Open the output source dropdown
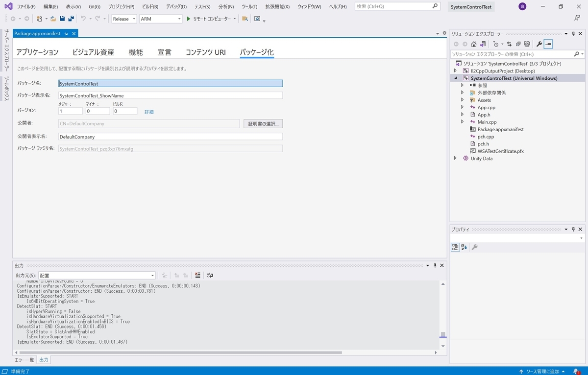 [x=97, y=276]
